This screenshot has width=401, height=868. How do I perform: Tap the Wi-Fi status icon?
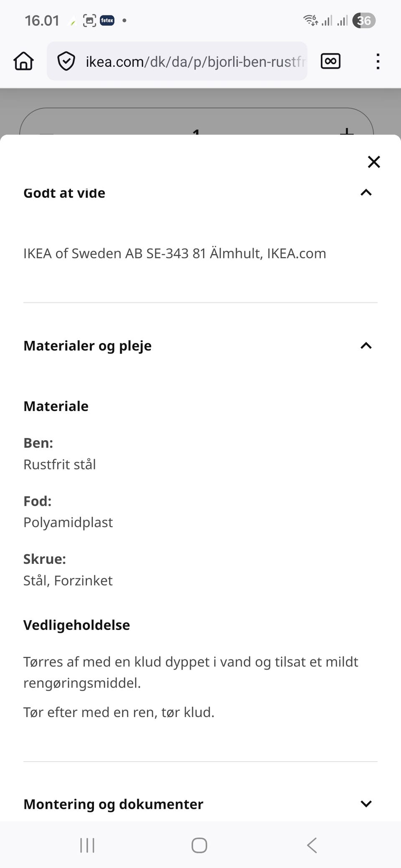pos(310,20)
